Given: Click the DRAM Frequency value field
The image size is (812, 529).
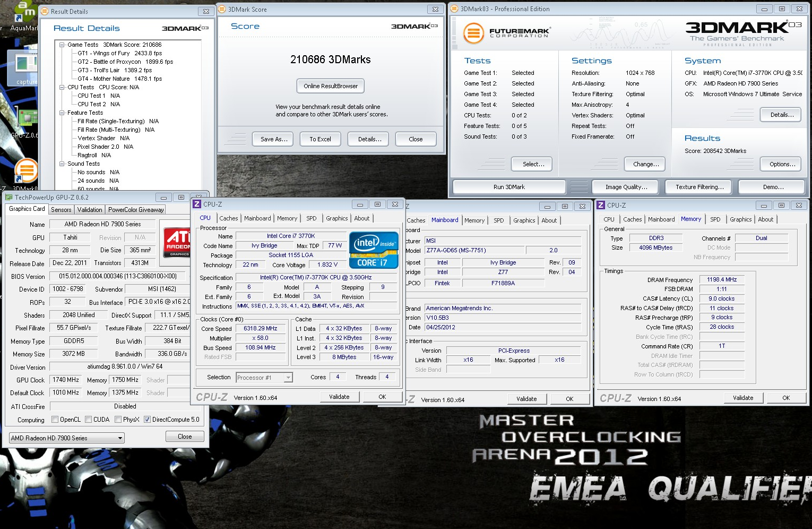Looking at the screenshot, I should click(x=721, y=279).
